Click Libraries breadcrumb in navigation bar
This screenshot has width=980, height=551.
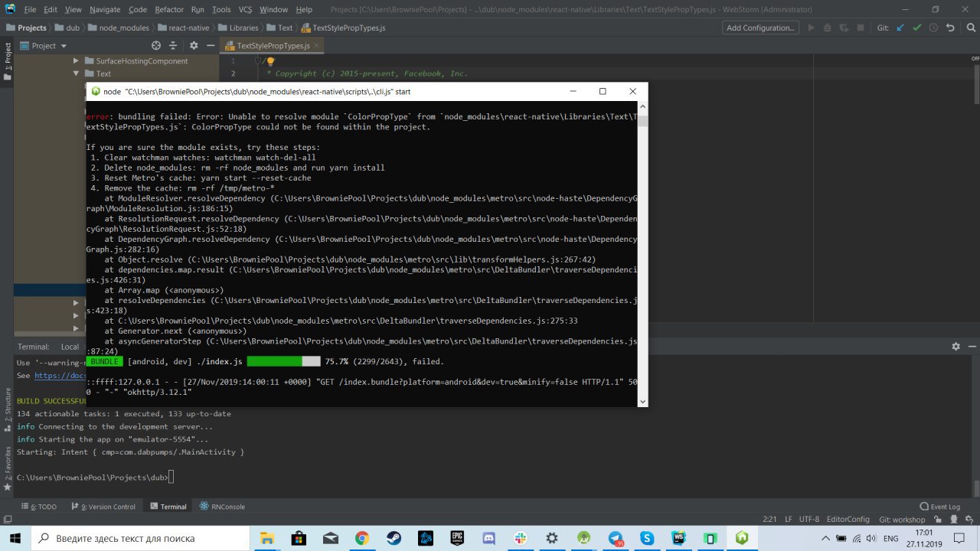(238, 28)
